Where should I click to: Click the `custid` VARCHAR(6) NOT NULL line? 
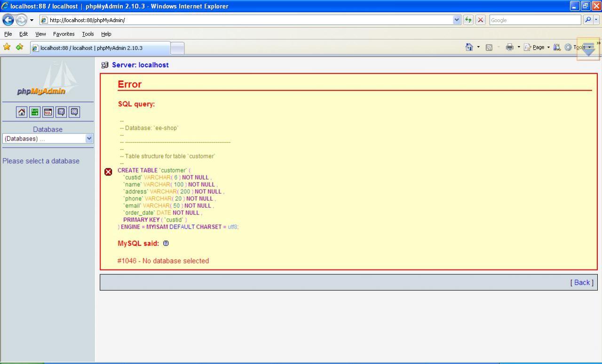[x=167, y=177]
